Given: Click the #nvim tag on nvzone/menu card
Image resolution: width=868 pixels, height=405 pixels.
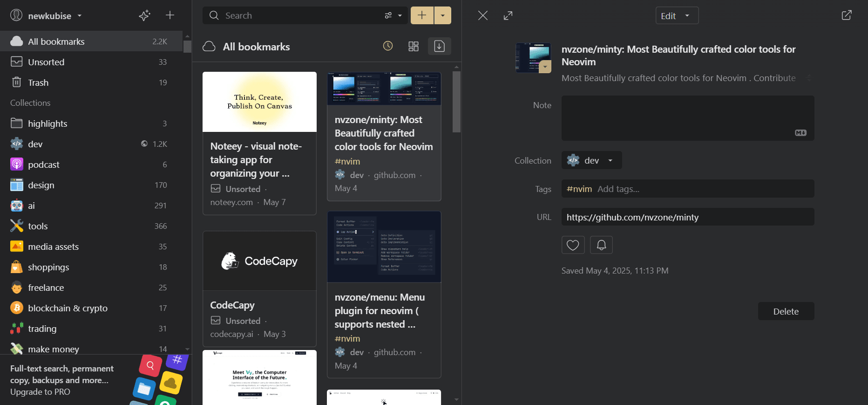Looking at the screenshot, I should click(x=347, y=338).
